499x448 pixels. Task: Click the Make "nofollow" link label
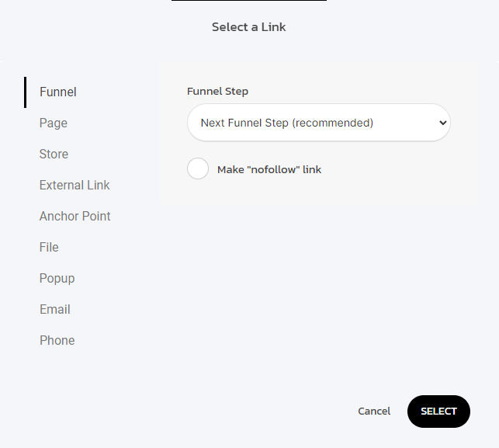pyautogui.click(x=269, y=169)
